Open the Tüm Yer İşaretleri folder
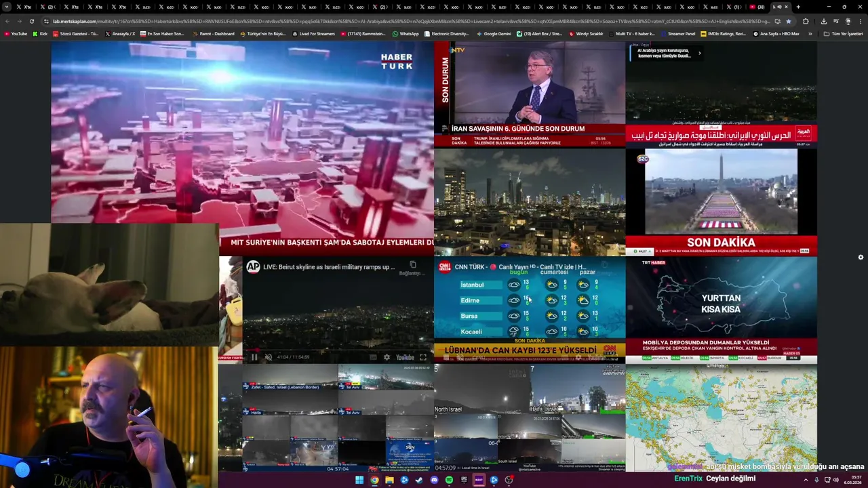Viewport: 868px width, 488px height. (844, 33)
